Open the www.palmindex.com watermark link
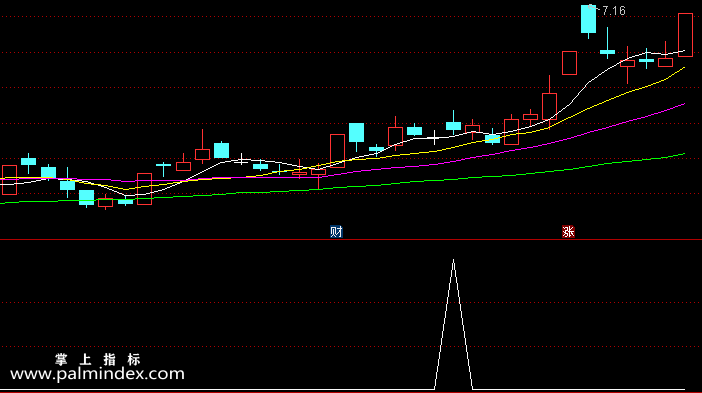 click(97, 374)
